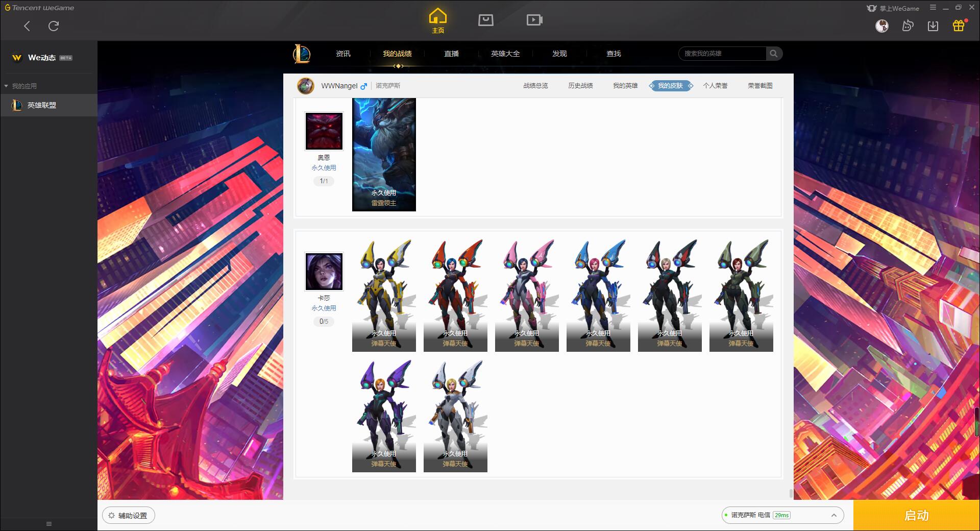Open 辅助设置 settings button
980x531 pixels.
(x=129, y=516)
